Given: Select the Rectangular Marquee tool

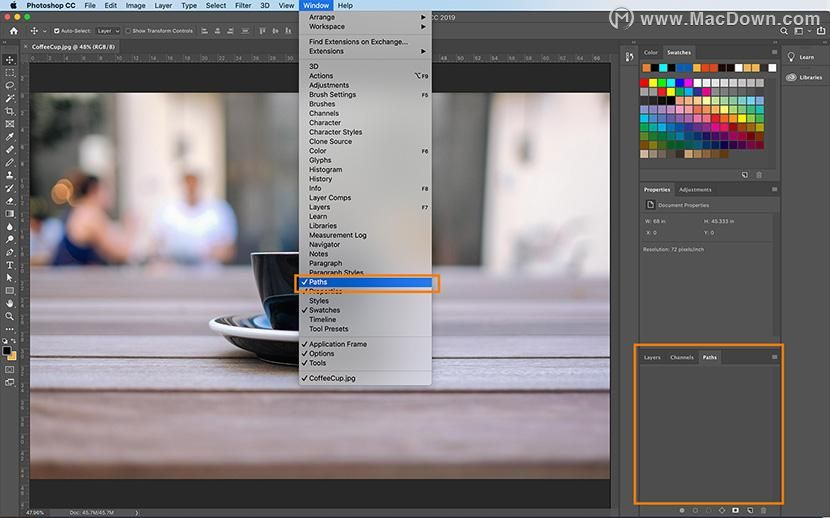Looking at the screenshot, I should pyautogui.click(x=10, y=72).
